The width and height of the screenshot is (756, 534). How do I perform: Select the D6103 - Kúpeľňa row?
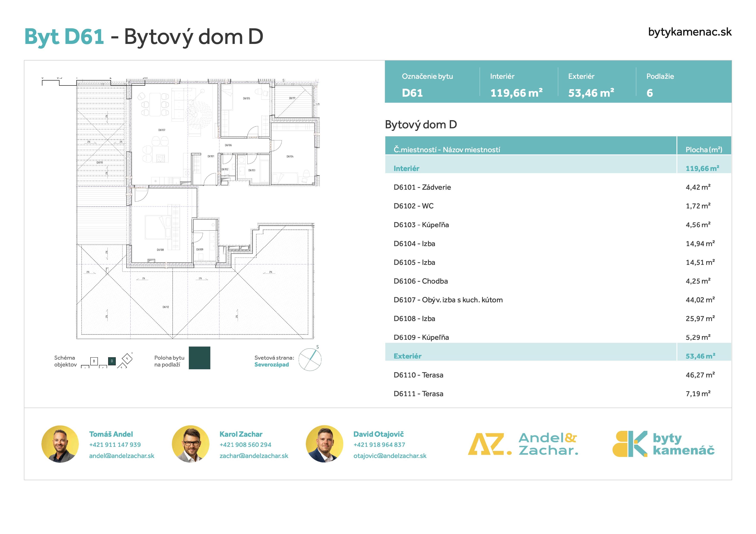tap(558, 225)
